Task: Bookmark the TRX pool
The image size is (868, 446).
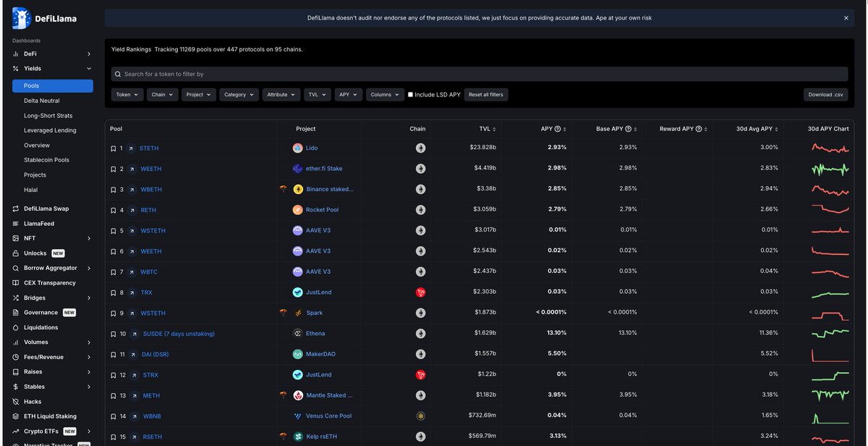Action: [x=113, y=293]
